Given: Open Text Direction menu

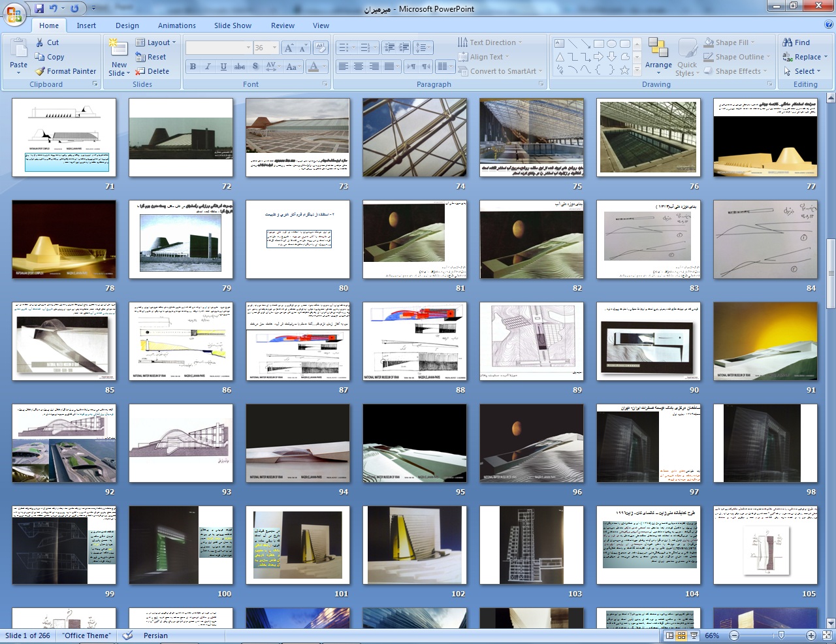Looking at the screenshot, I should click(490, 42).
